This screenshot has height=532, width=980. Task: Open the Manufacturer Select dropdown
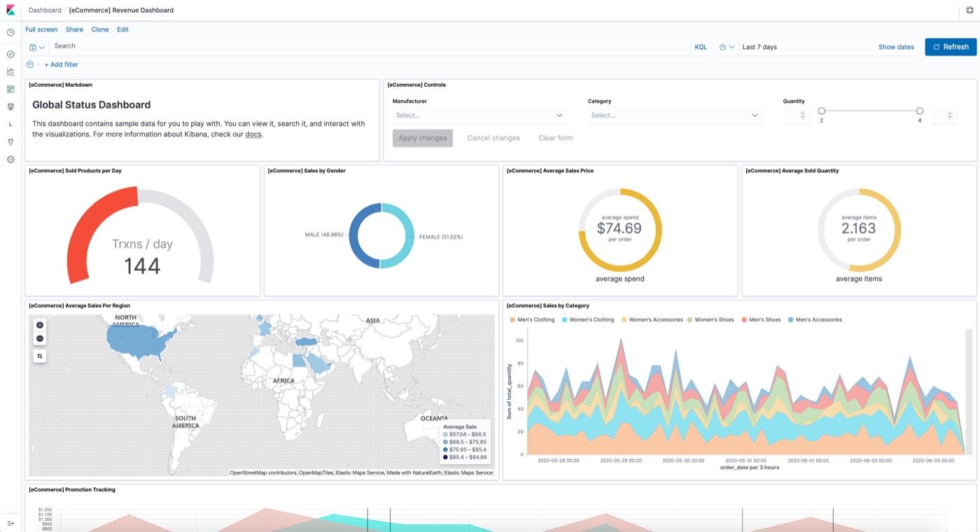point(479,115)
